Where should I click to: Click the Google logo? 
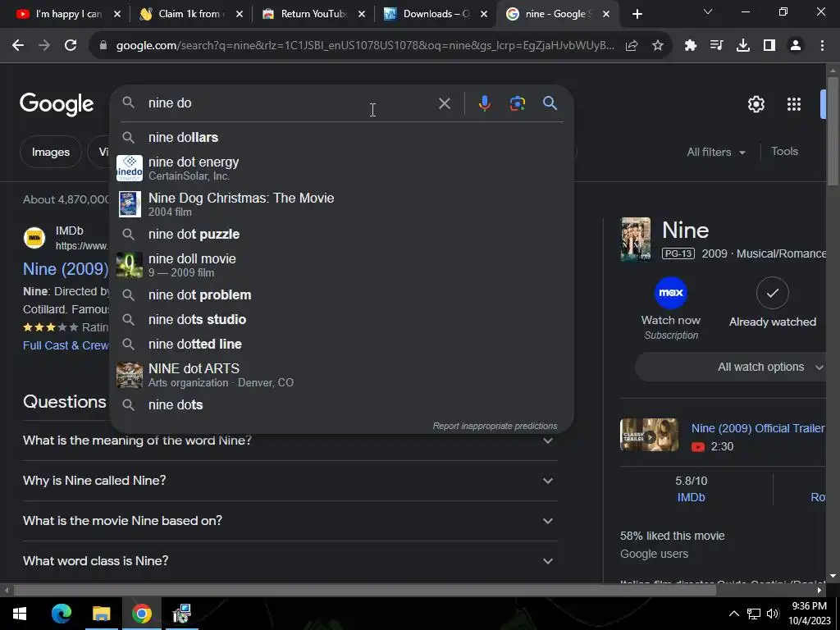tap(57, 104)
